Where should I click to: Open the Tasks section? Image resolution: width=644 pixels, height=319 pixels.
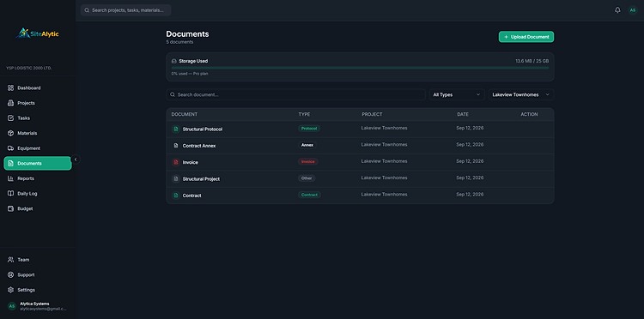click(38, 118)
